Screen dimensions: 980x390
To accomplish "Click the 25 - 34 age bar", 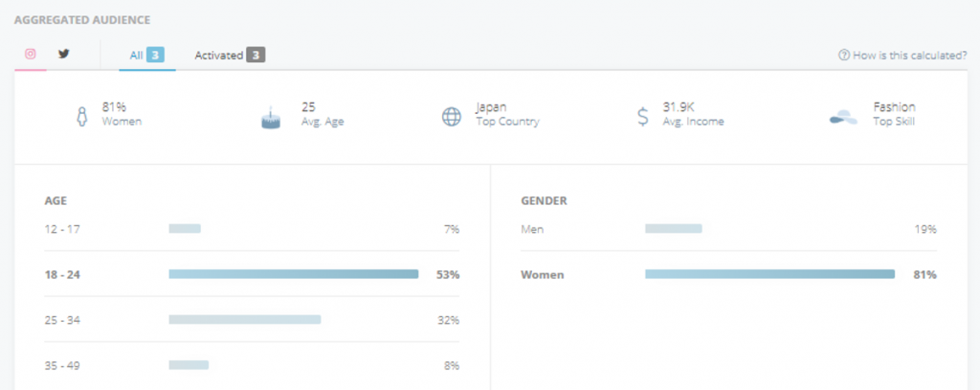I will click(244, 319).
